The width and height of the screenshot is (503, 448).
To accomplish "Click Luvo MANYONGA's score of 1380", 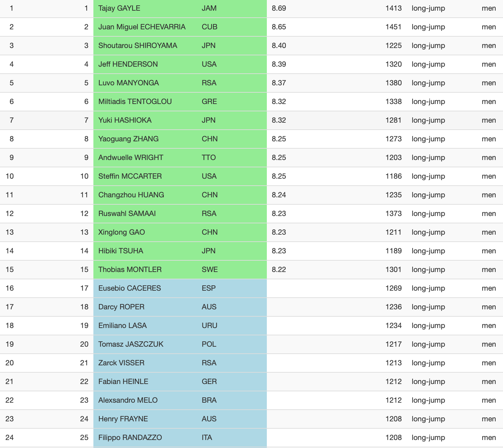I will coord(393,83).
